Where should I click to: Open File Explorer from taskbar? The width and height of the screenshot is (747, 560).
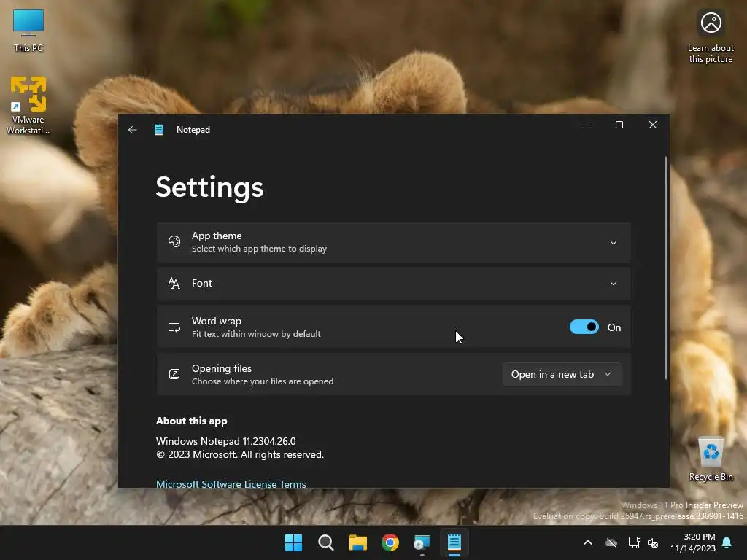point(357,542)
